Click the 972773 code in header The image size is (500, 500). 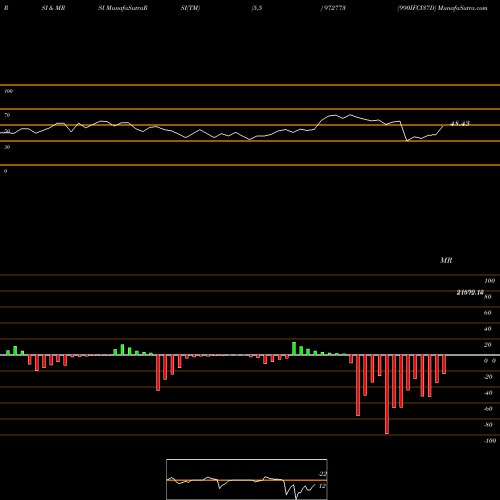click(334, 8)
